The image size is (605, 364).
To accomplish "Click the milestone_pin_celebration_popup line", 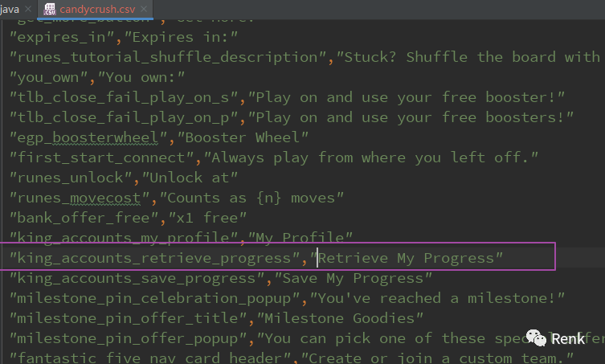I will [287, 298].
